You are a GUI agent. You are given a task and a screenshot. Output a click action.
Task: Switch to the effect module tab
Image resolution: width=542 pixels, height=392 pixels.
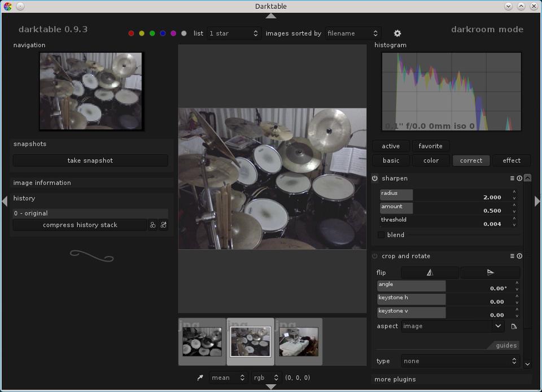click(512, 160)
